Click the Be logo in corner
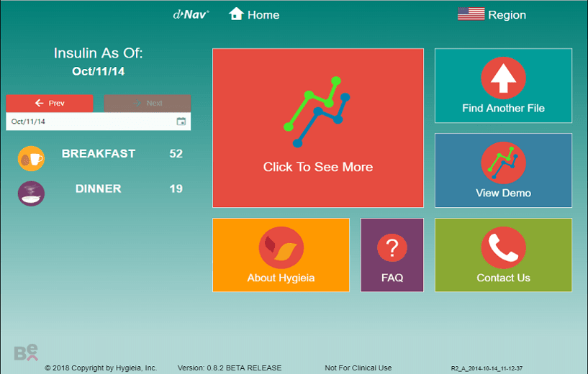The width and height of the screenshot is (588, 374). pos(26,352)
